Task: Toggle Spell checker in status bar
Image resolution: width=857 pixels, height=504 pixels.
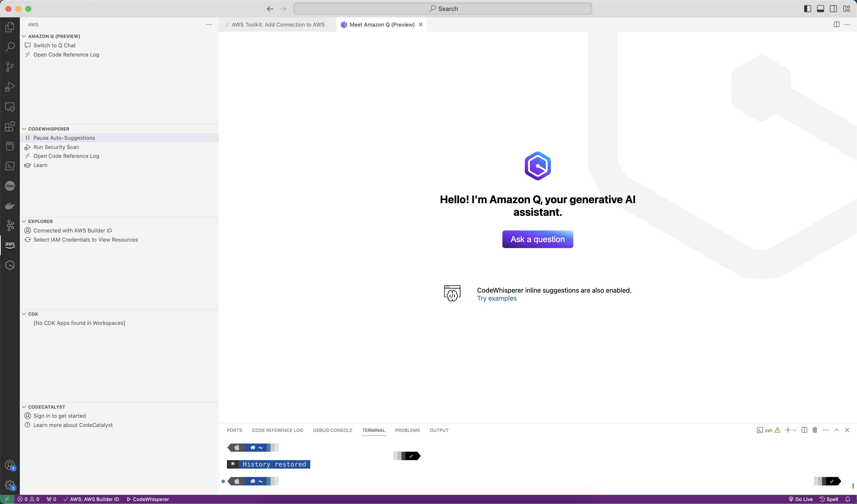Action: coord(829,499)
